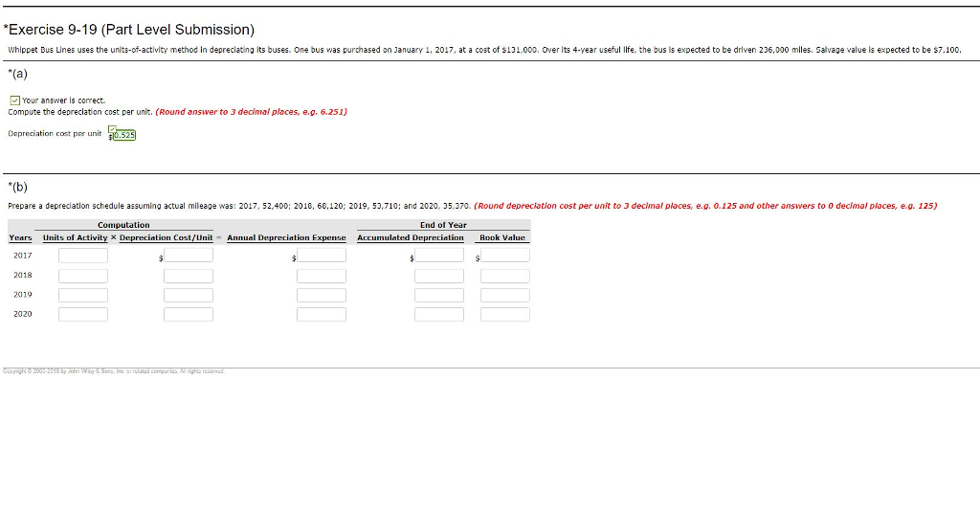Click the 2020 Units of Activity field

point(83,315)
